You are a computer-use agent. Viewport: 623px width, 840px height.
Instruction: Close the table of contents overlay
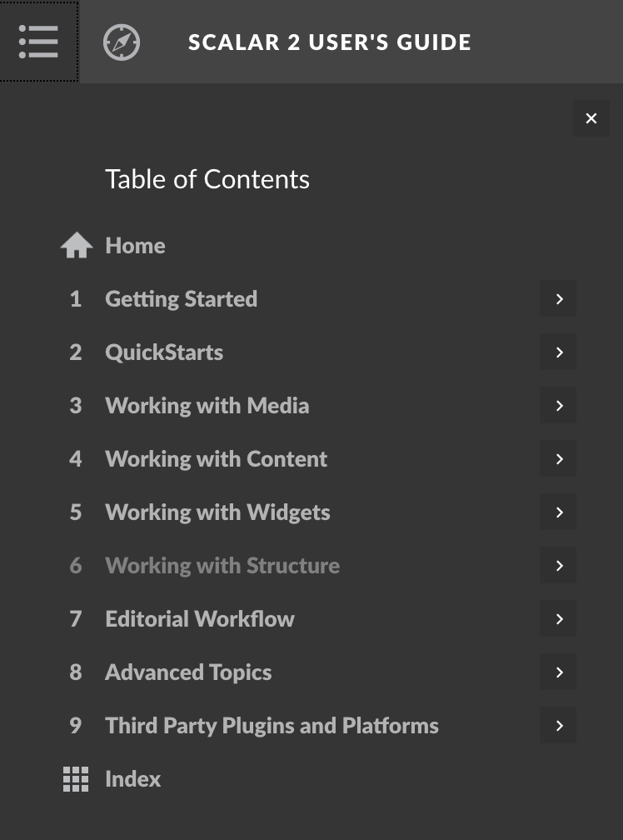tap(591, 117)
